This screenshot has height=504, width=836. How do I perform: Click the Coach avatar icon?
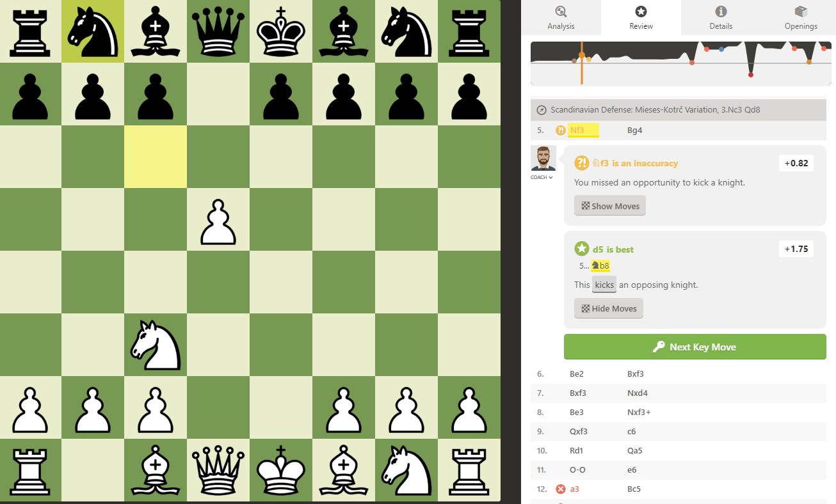tap(543, 159)
